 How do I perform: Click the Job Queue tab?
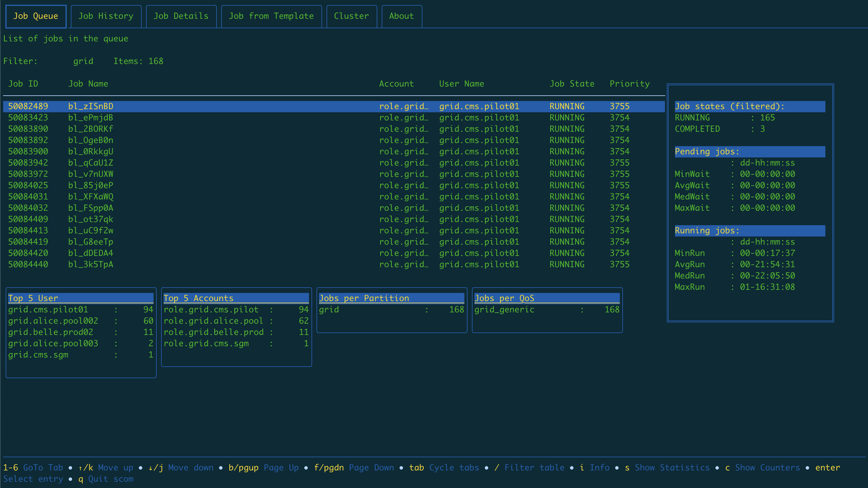[36, 16]
